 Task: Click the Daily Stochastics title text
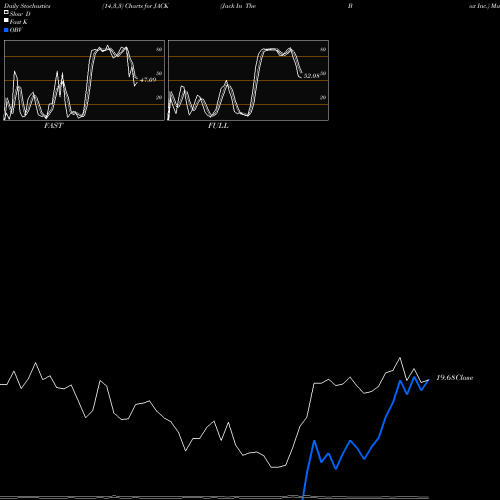pyautogui.click(x=27, y=6)
